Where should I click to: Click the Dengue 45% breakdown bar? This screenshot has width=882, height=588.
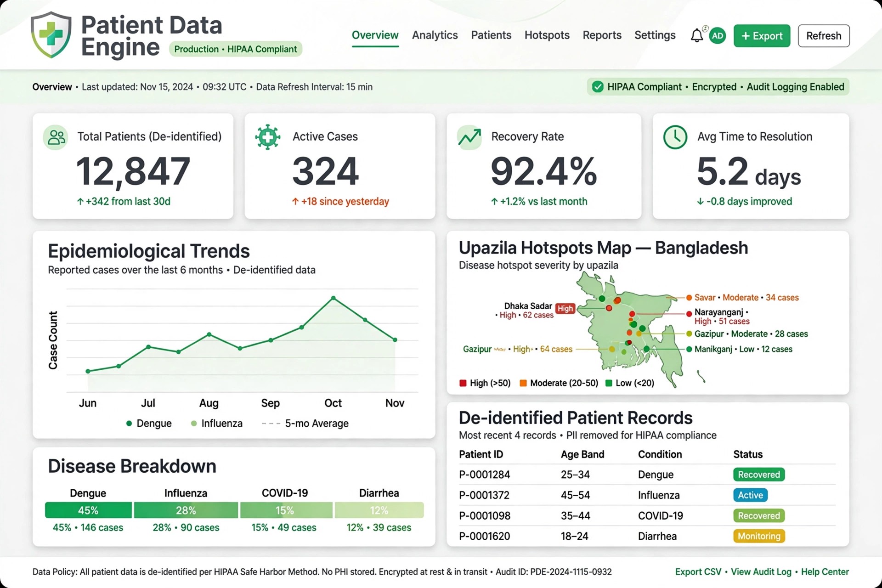[x=88, y=510]
